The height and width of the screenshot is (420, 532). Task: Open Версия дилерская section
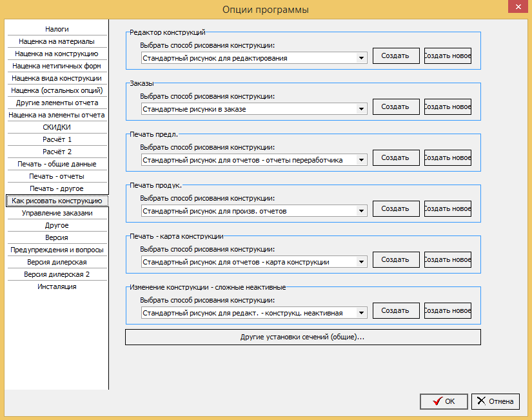click(57, 262)
